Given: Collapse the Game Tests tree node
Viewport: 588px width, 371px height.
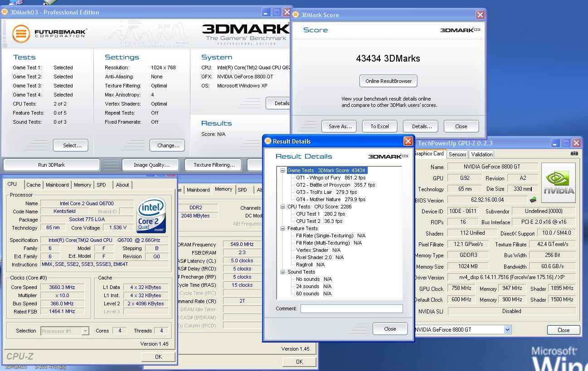Looking at the screenshot, I should tap(283, 170).
